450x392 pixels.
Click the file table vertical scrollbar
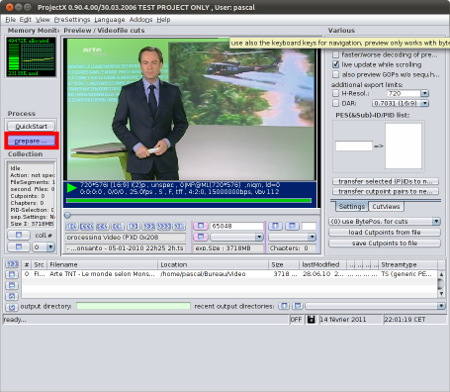(x=441, y=284)
